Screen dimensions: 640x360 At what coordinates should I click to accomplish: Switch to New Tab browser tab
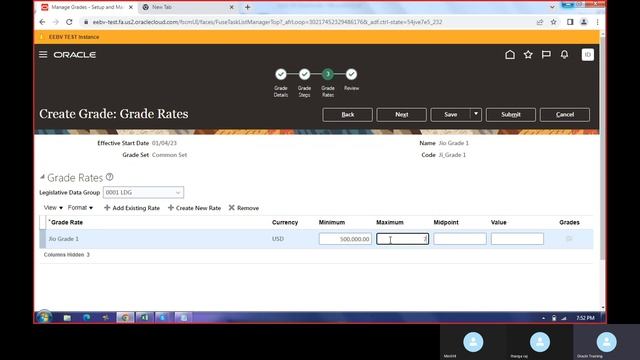[x=188, y=7]
